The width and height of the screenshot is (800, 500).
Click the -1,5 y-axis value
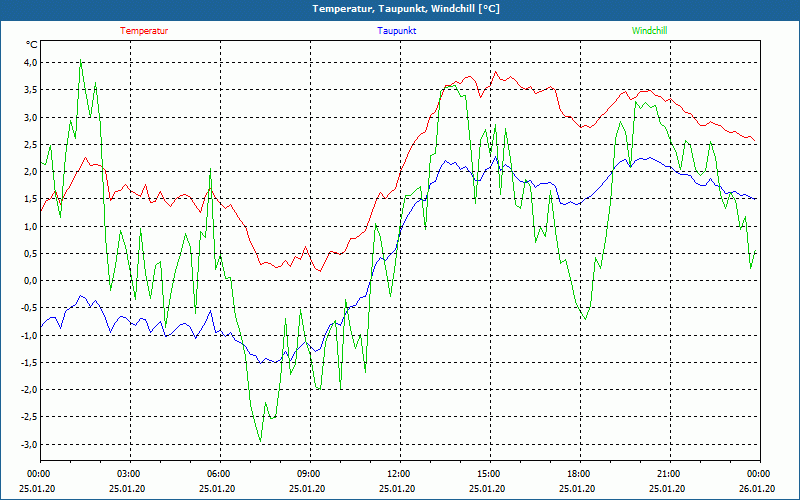click(x=29, y=363)
